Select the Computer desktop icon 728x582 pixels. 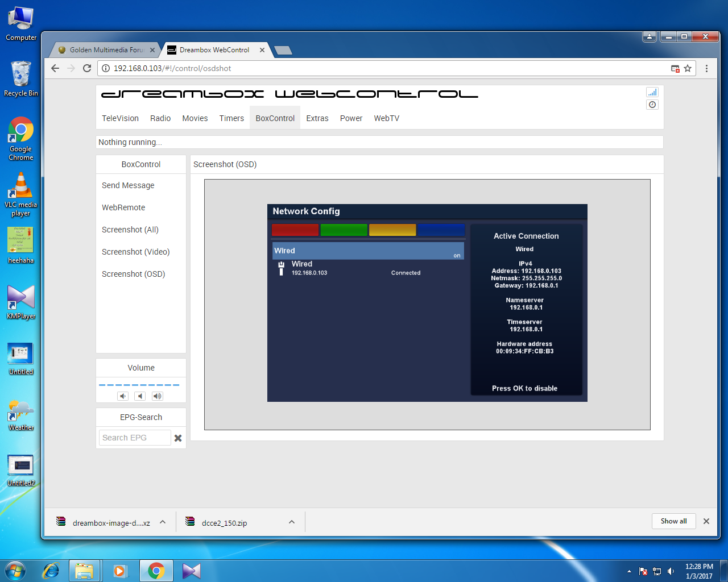pyautogui.click(x=21, y=24)
